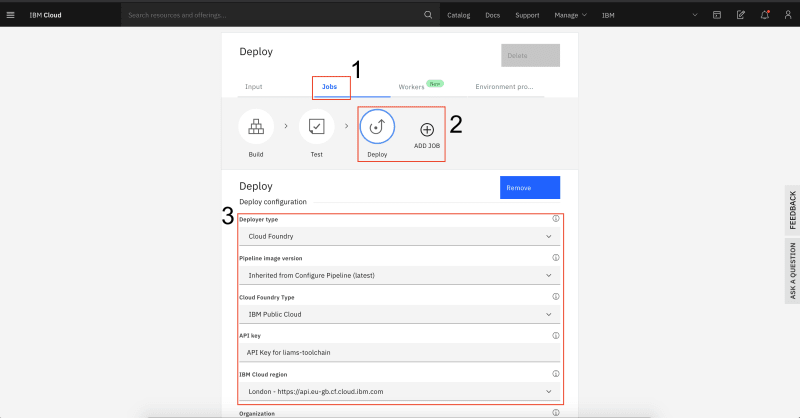Image resolution: width=800 pixels, height=418 pixels.
Task: Switch to the Jobs tab
Action: tap(330, 87)
